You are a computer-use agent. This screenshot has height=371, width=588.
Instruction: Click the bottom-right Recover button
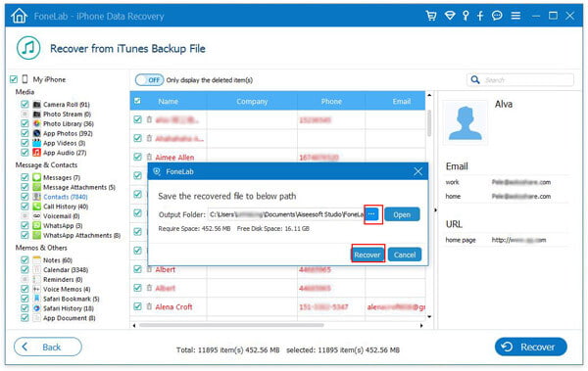tap(530, 347)
